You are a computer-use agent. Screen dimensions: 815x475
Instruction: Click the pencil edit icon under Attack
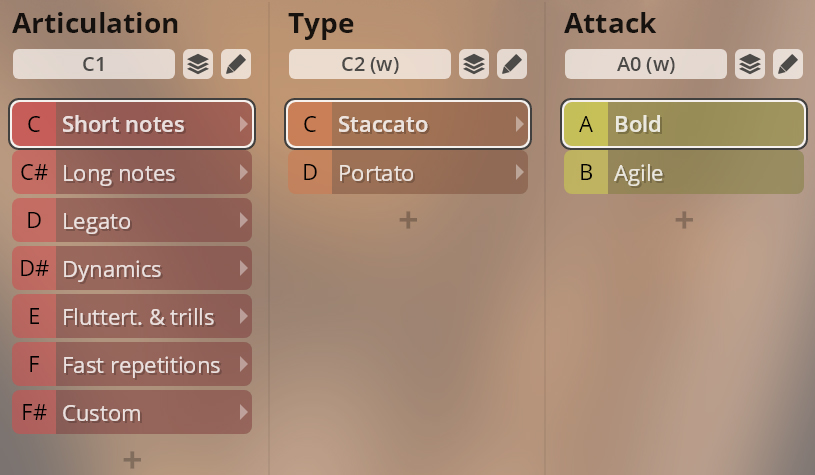[788, 64]
